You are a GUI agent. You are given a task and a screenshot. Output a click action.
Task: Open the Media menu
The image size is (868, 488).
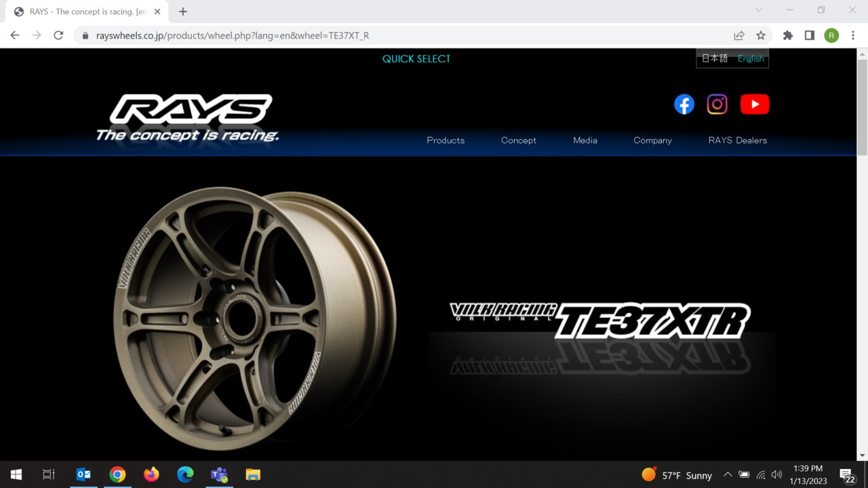point(585,140)
